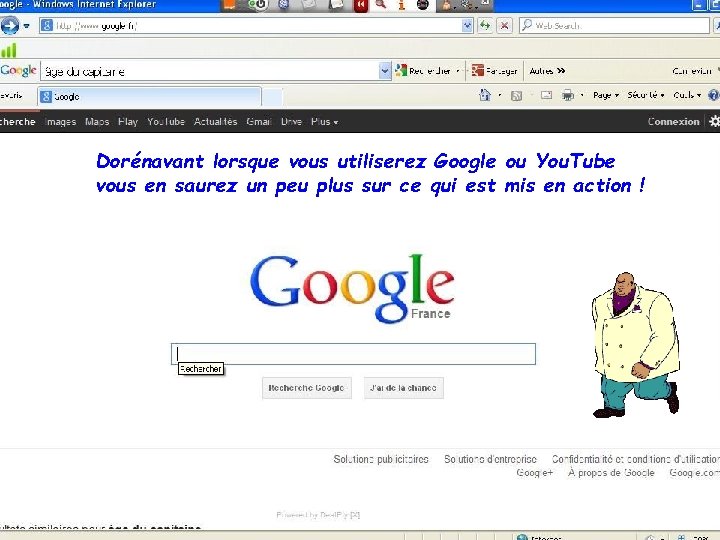Go to Maps in the Google bar

point(97,122)
